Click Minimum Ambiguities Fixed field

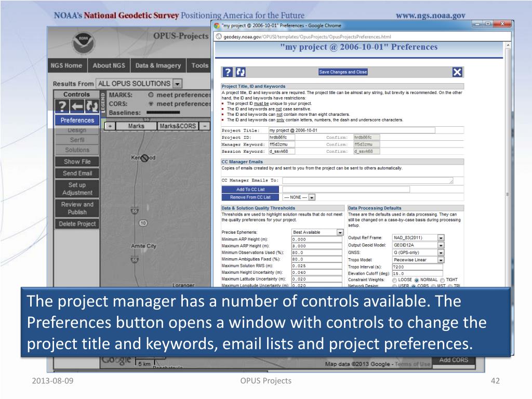(x=316, y=259)
